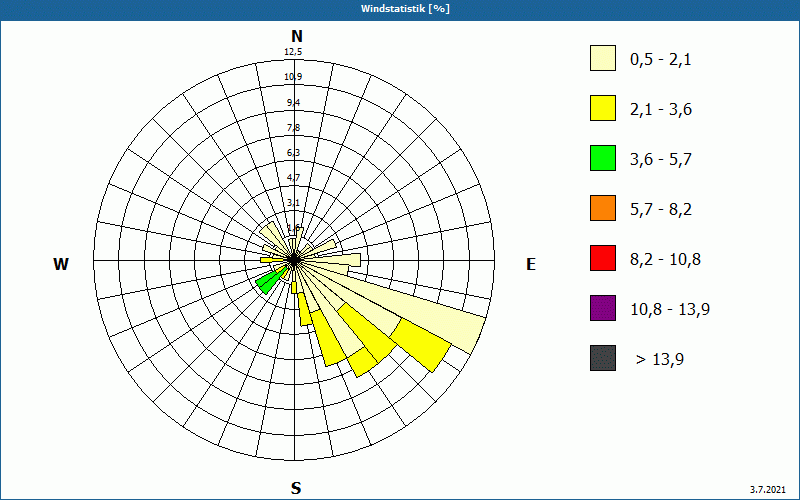
Task: Click the legend label "3,6 - 5,7"
Action: [661, 160]
